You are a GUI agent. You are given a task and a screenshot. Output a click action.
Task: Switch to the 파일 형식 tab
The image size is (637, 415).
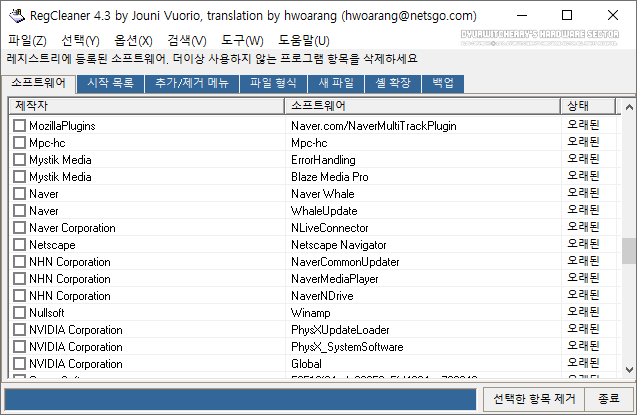(x=273, y=84)
